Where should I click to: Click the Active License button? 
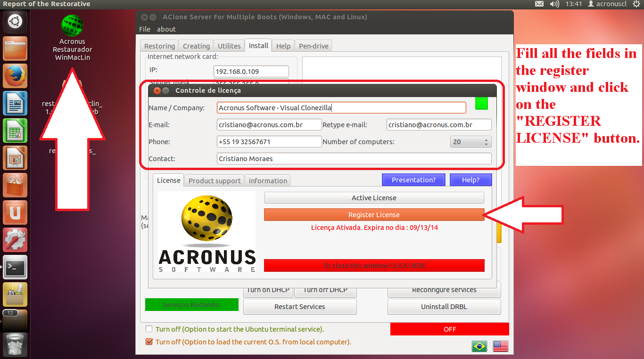tap(374, 198)
